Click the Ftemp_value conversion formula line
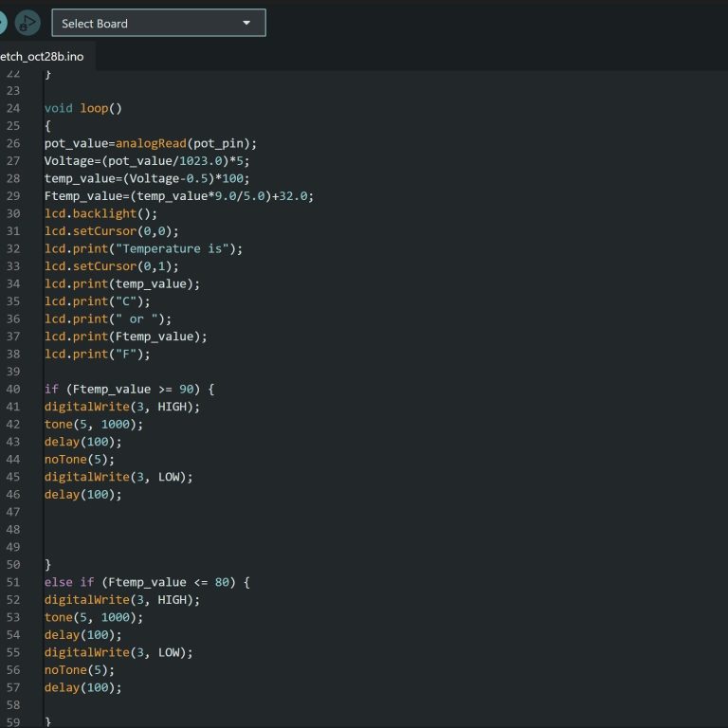Image resolution: width=728 pixels, height=728 pixels. [x=178, y=196]
